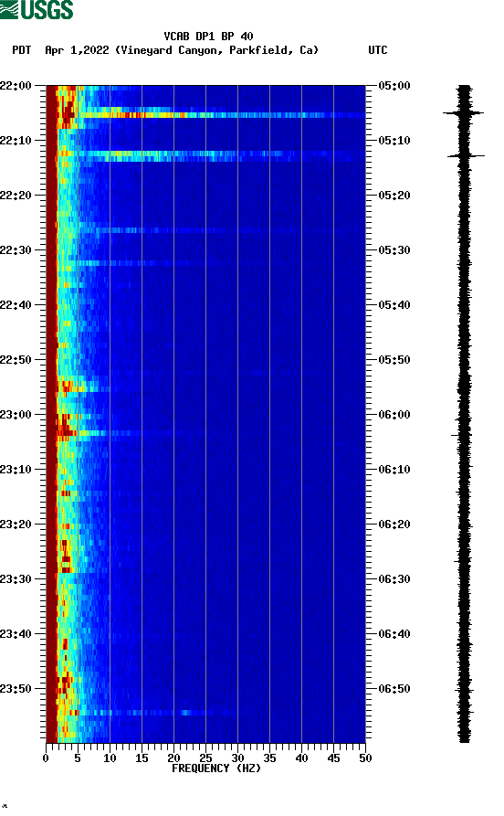Screen dimensions: 504x816
Task: Click the 23:40 PDT time label
Action: coord(16,633)
